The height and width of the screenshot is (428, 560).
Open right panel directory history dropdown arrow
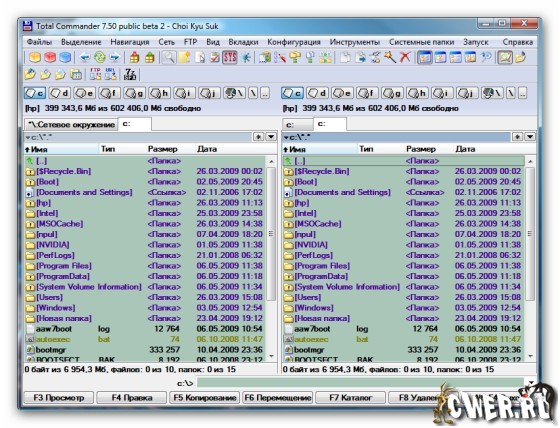[530, 137]
